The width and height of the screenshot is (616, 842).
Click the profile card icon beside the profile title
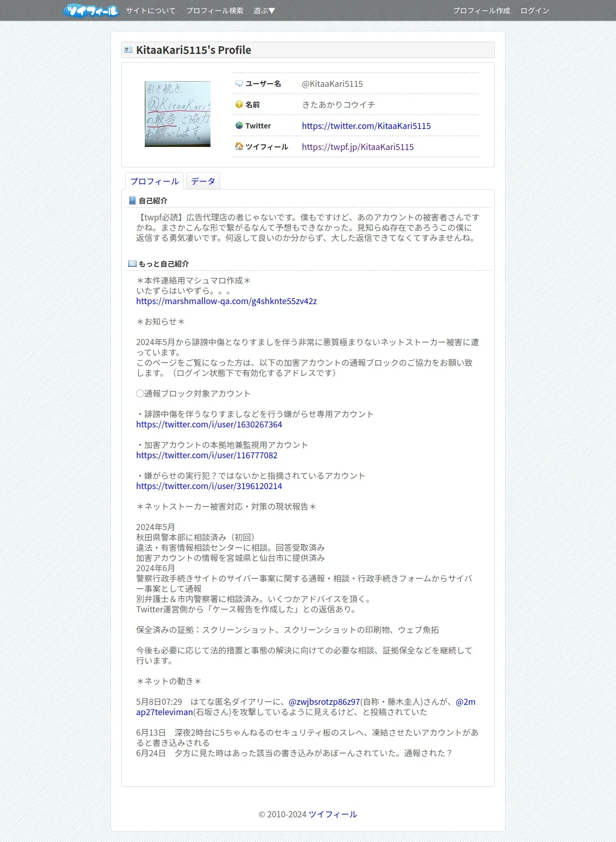point(128,50)
